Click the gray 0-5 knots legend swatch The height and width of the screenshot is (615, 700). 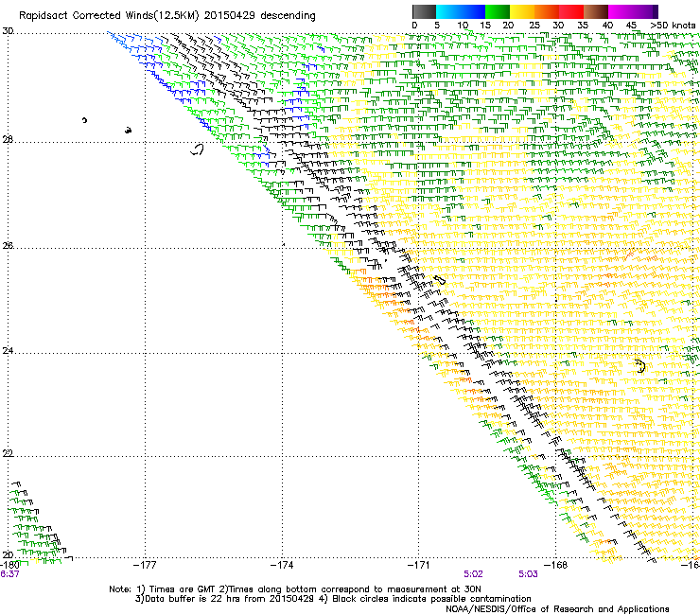(x=424, y=11)
